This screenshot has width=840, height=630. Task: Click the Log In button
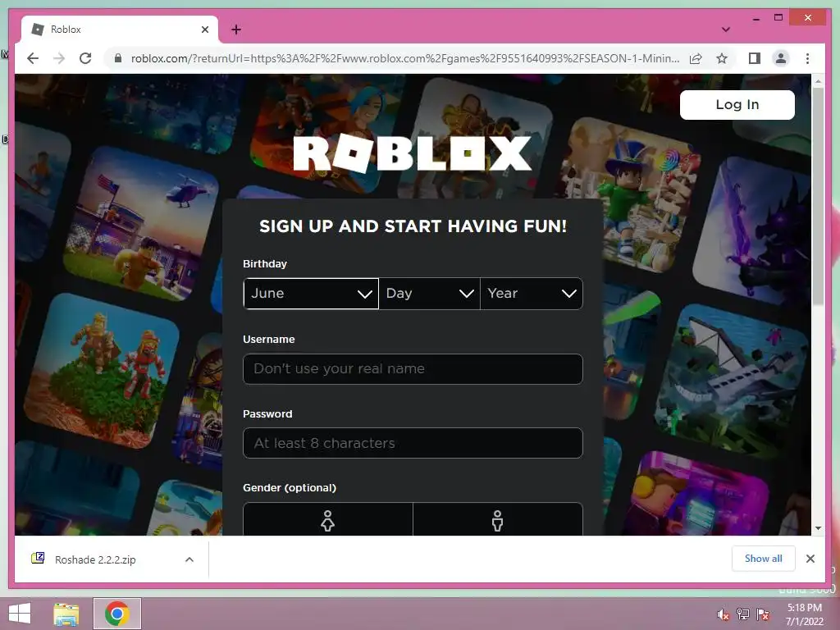click(x=737, y=104)
